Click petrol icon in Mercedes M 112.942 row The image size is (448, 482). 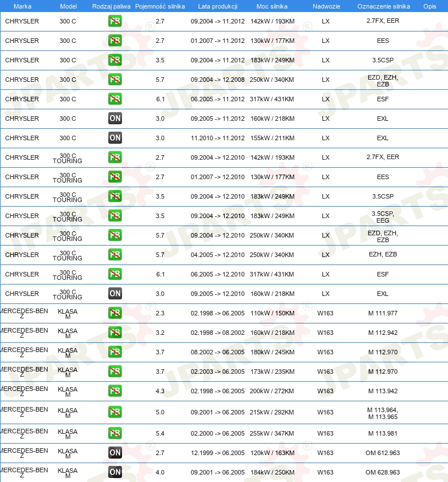click(115, 332)
